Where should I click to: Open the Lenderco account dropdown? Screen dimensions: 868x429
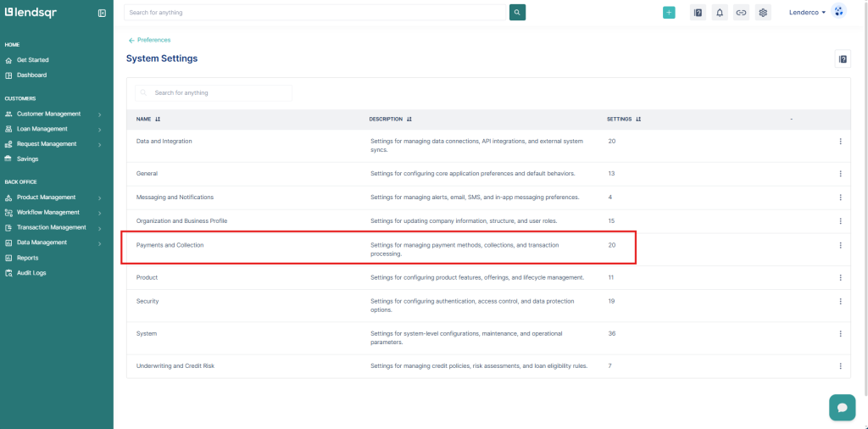(x=807, y=13)
